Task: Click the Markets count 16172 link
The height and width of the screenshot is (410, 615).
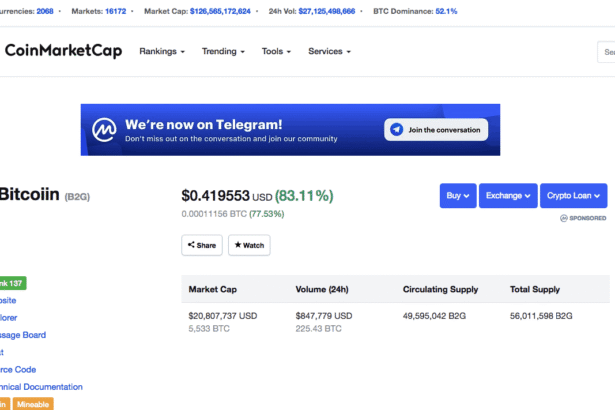Action: [x=116, y=11]
